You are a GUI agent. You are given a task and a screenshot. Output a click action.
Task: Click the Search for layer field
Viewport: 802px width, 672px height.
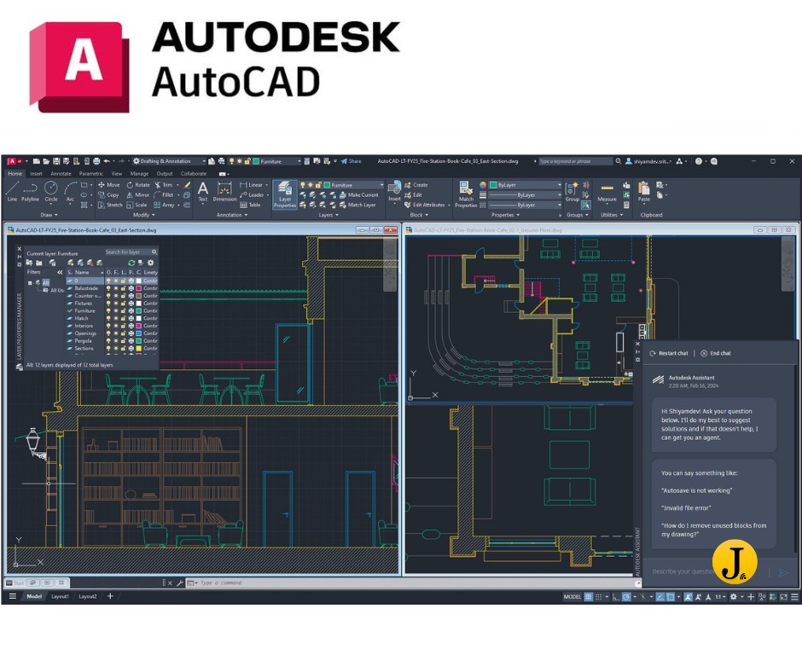(131, 252)
